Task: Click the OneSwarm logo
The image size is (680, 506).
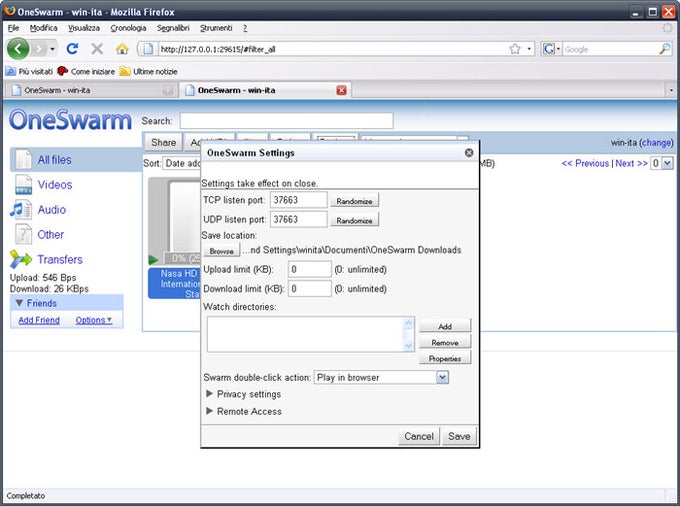Action: [x=70, y=120]
